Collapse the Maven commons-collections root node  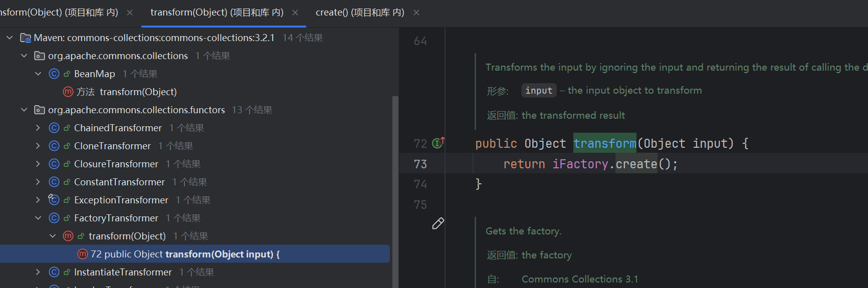click(10, 38)
